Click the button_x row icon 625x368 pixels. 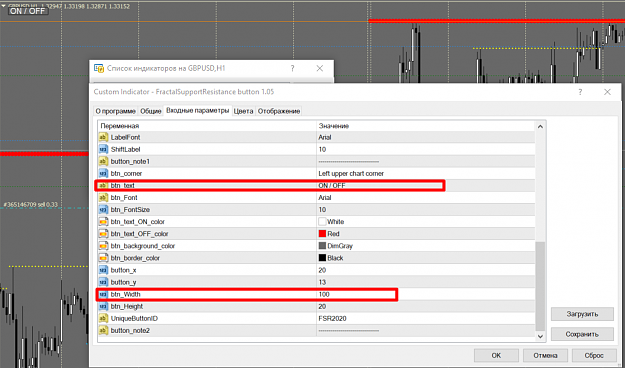(x=103, y=270)
